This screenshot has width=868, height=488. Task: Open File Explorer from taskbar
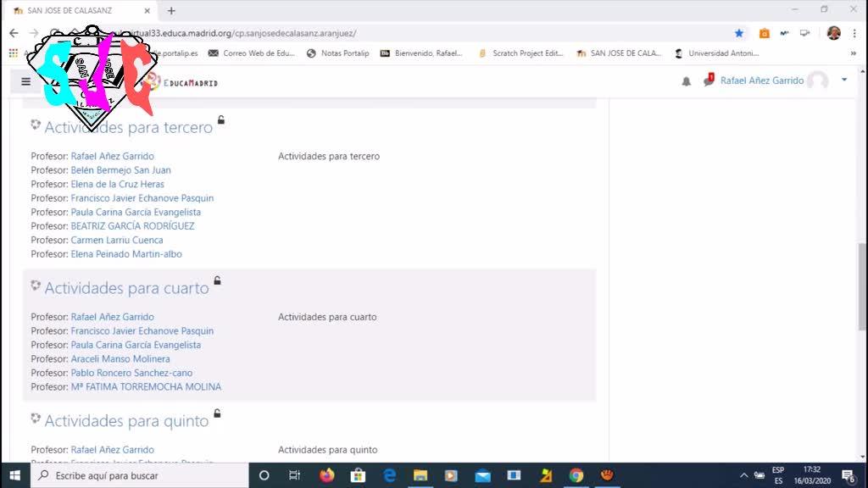point(420,475)
